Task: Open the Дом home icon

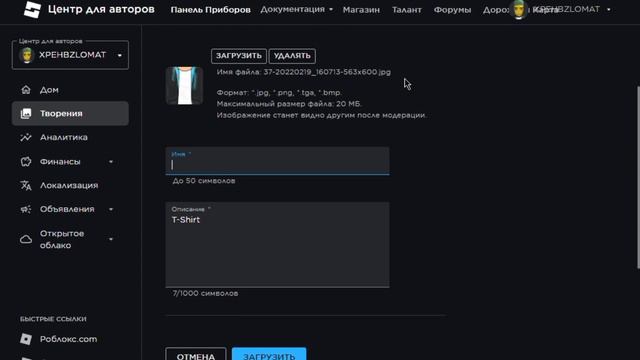Action: click(26, 89)
